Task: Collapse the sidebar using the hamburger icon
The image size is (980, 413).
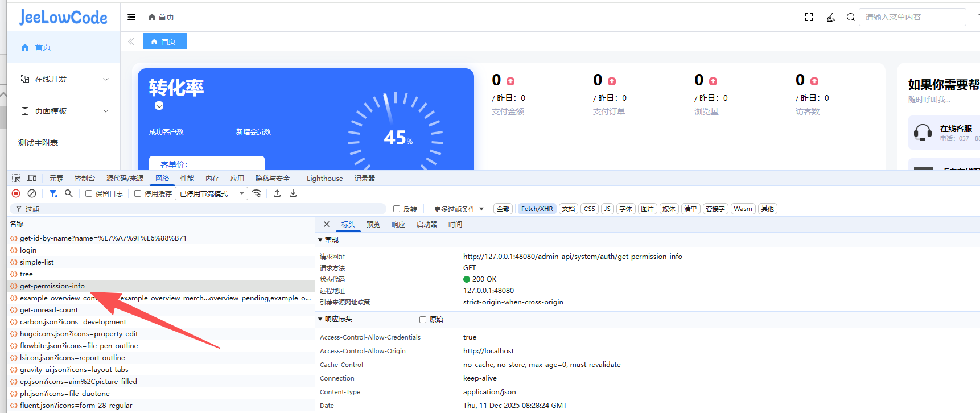Action: (x=131, y=17)
